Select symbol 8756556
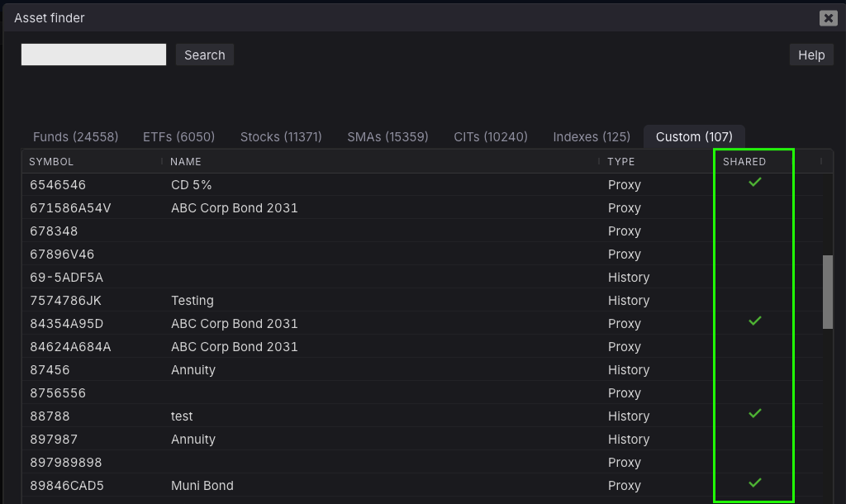This screenshot has height=504, width=846. click(x=58, y=394)
